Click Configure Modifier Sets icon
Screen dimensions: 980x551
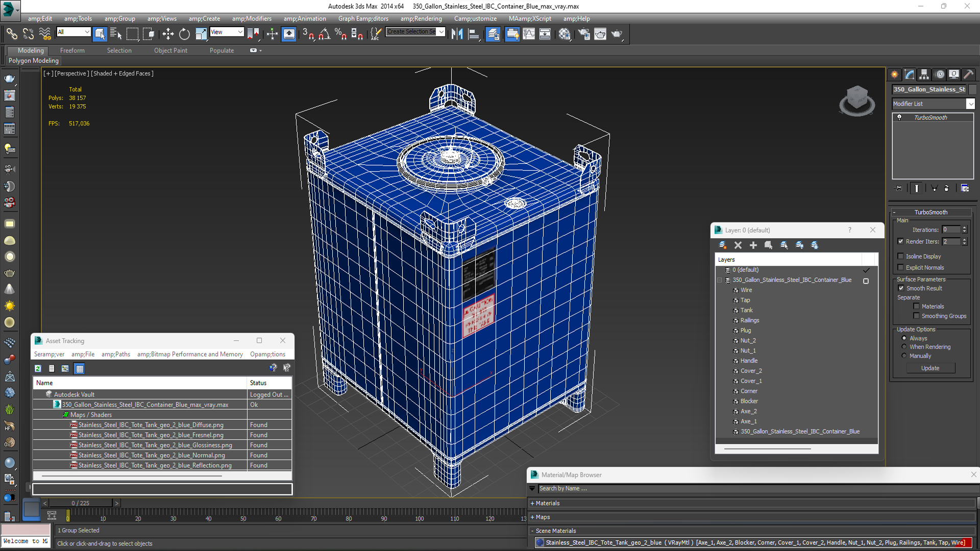965,188
